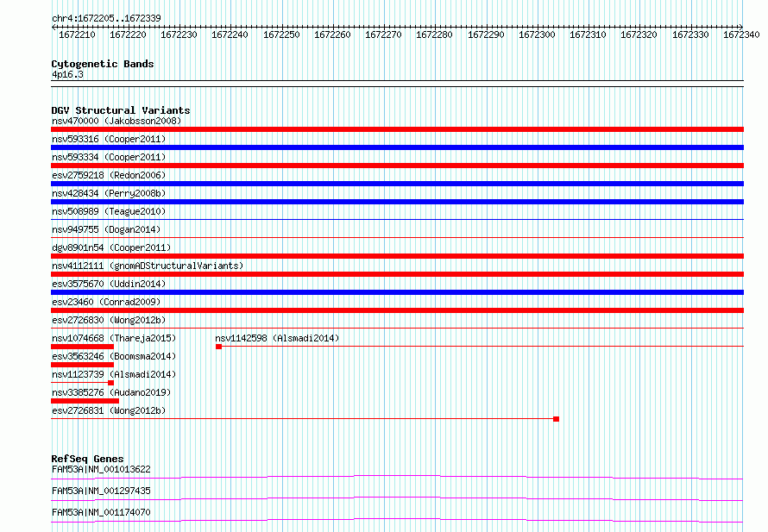Click the DGV Structural Variants track heading
This screenshot has height=532, width=768.
coord(121,110)
